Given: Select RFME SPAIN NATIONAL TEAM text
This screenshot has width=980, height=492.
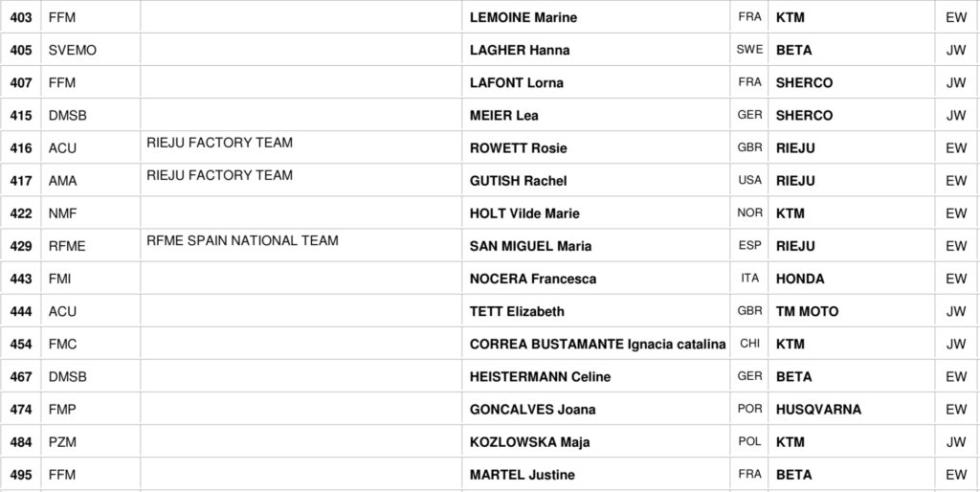Looking at the screenshot, I should click(242, 240).
